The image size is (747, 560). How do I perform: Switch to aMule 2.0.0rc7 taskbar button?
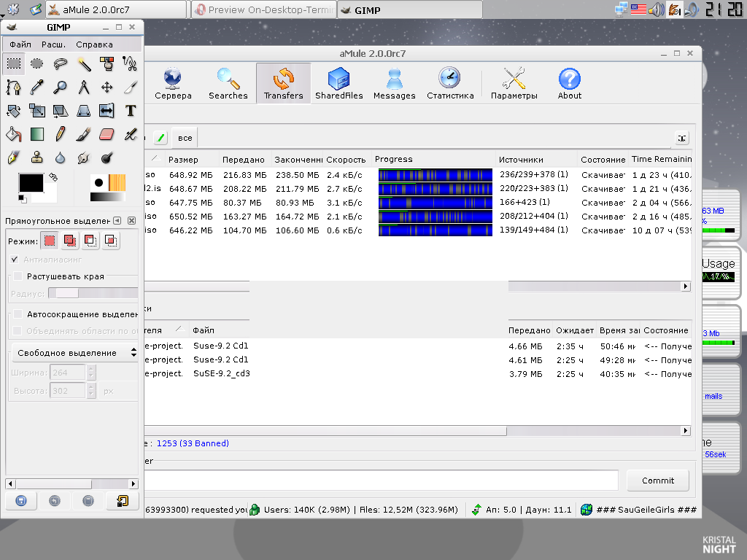click(x=117, y=9)
